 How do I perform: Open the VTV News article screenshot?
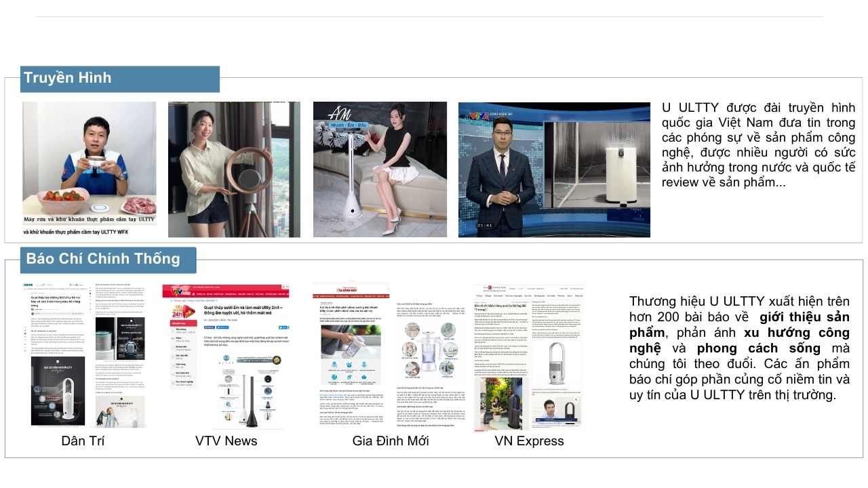[224, 356]
